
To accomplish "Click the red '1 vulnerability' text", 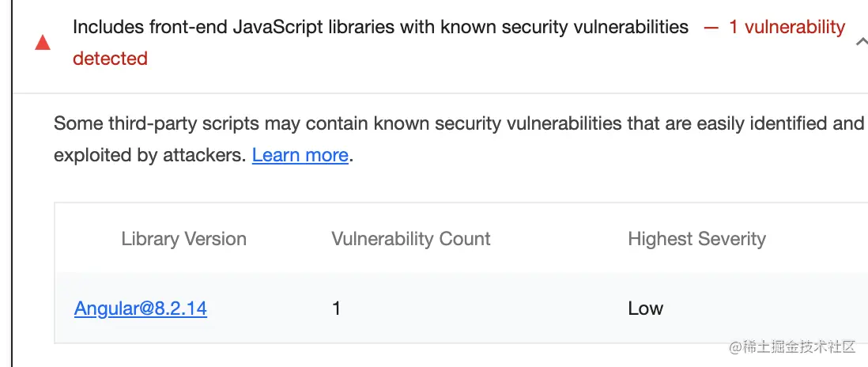I will (787, 27).
